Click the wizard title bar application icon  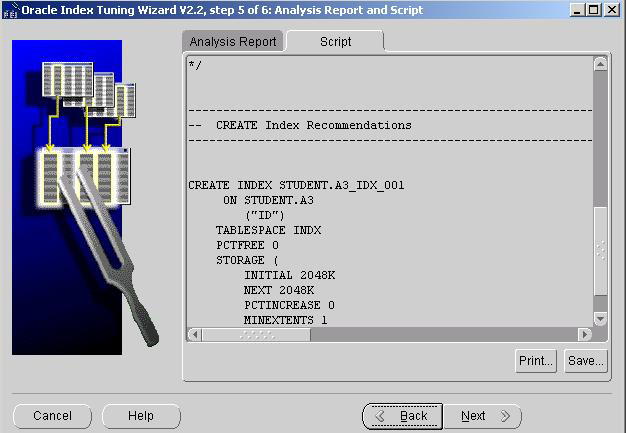[x=10, y=10]
